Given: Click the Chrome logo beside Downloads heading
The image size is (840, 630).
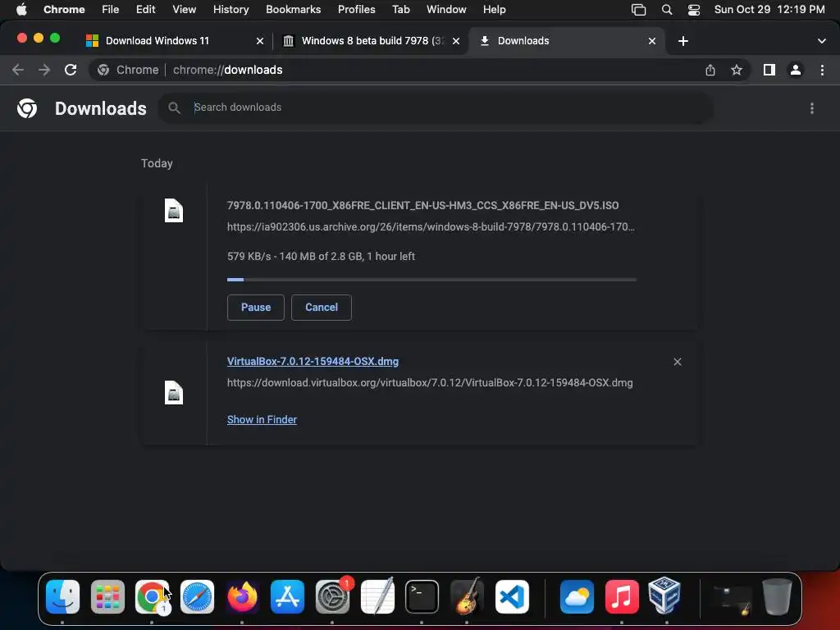Looking at the screenshot, I should pos(27,108).
